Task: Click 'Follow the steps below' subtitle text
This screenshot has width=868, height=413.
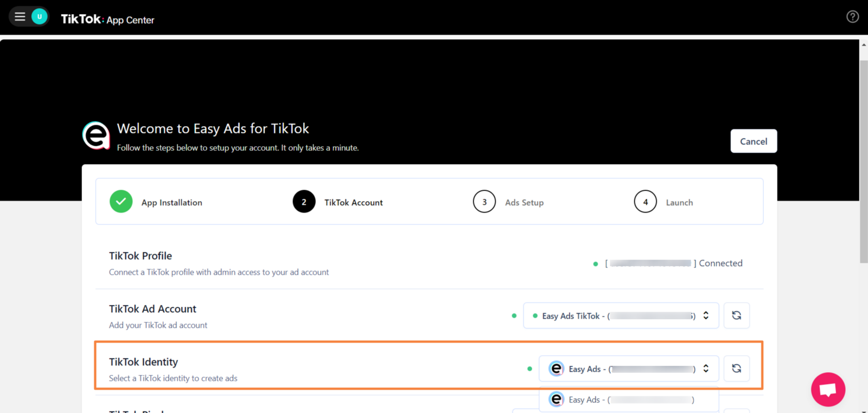Action: coord(238,148)
